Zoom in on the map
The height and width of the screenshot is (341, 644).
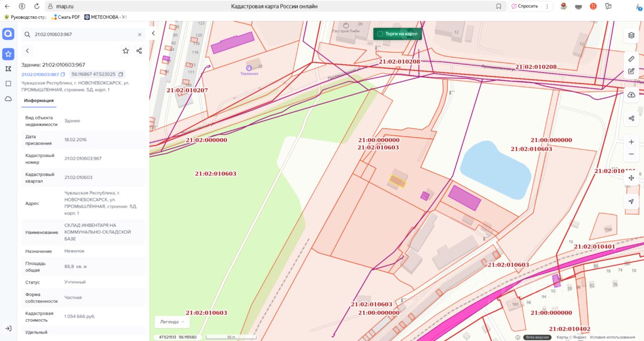[x=631, y=142]
